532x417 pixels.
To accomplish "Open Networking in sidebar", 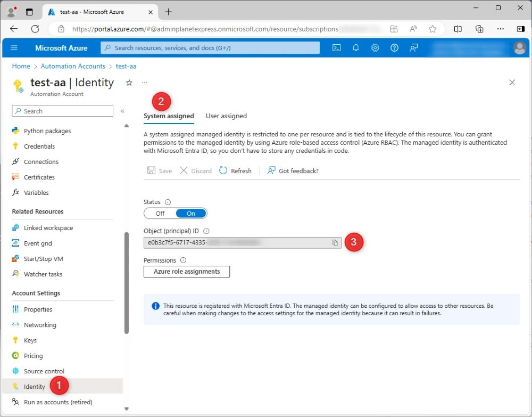I will tap(40, 325).
